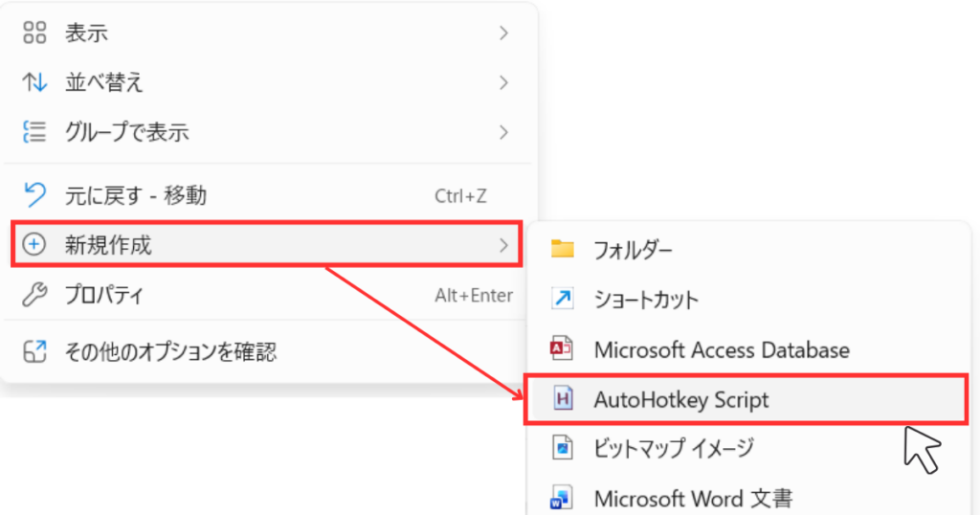Click the shortcut arrow icon
980x515 pixels.
[563, 300]
